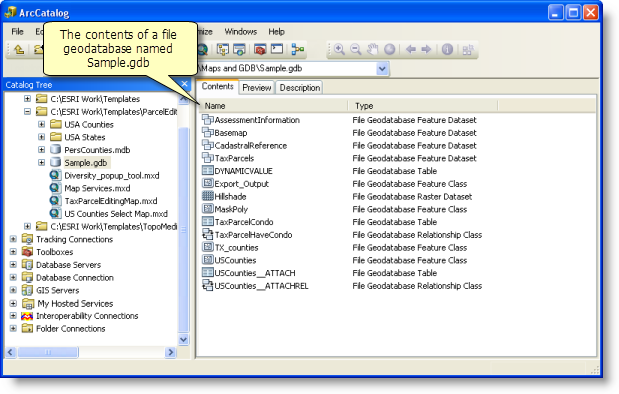Click the Up One Level toolbar icon
Image resolution: width=619 pixels, height=394 pixels.
pos(19,49)
